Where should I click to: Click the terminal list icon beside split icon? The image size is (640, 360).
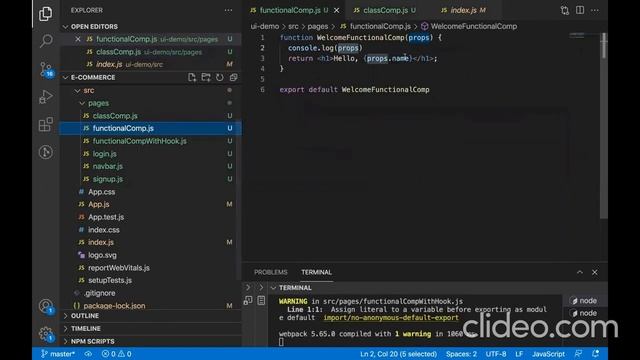[x=261, y=301]
